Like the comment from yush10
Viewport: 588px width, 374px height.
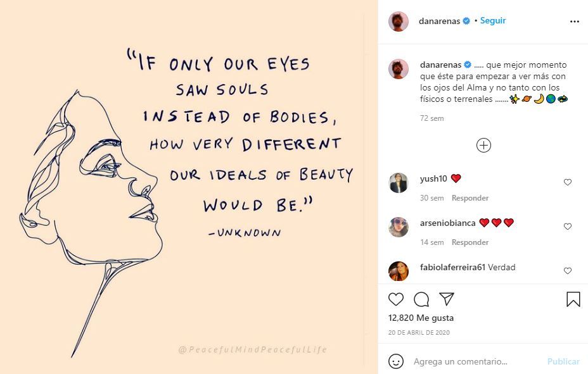pyautogui.click(x=568, y=182)
